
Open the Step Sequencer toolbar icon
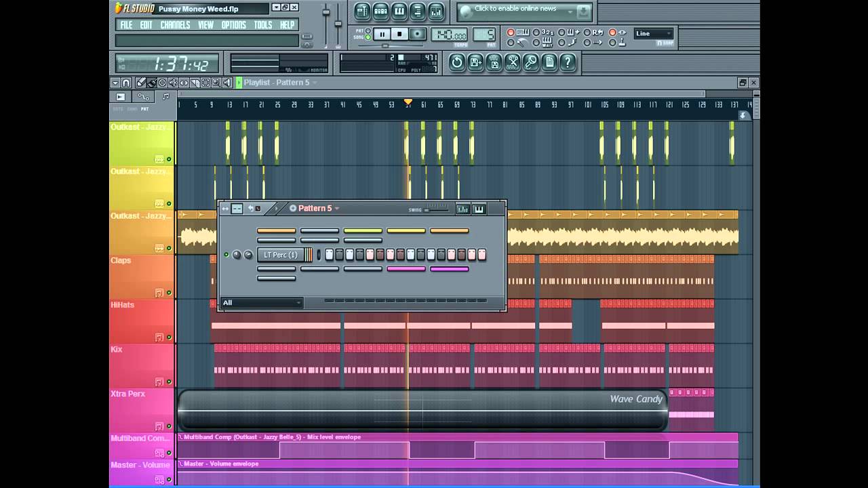pyautogui.click(x=381, y=12)
